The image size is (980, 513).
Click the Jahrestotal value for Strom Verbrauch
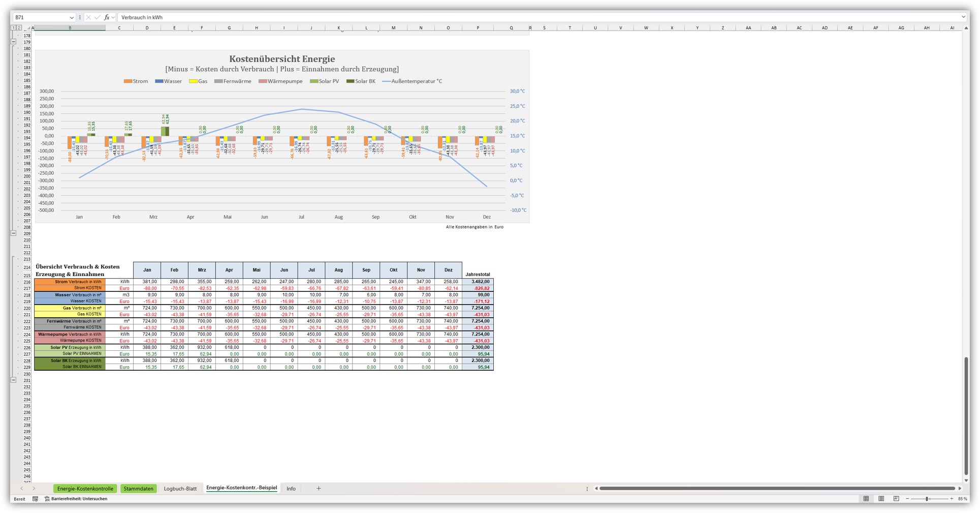point(478,282)
